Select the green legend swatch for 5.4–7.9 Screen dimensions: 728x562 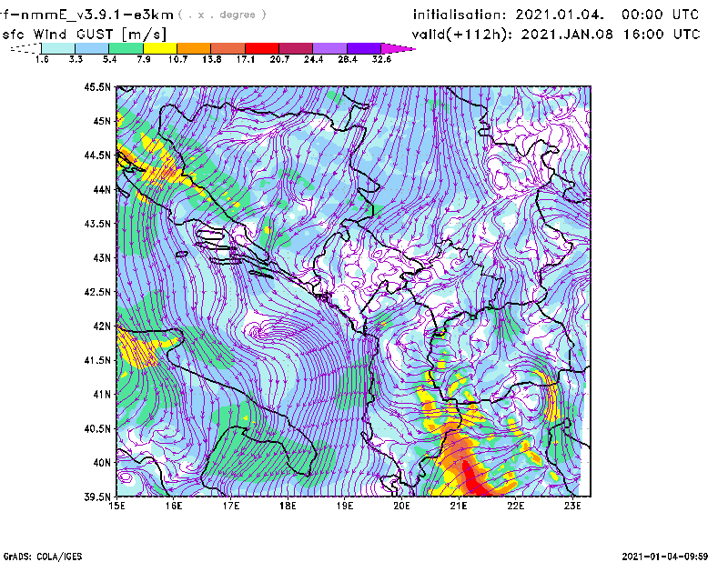(x=126, y=48)
